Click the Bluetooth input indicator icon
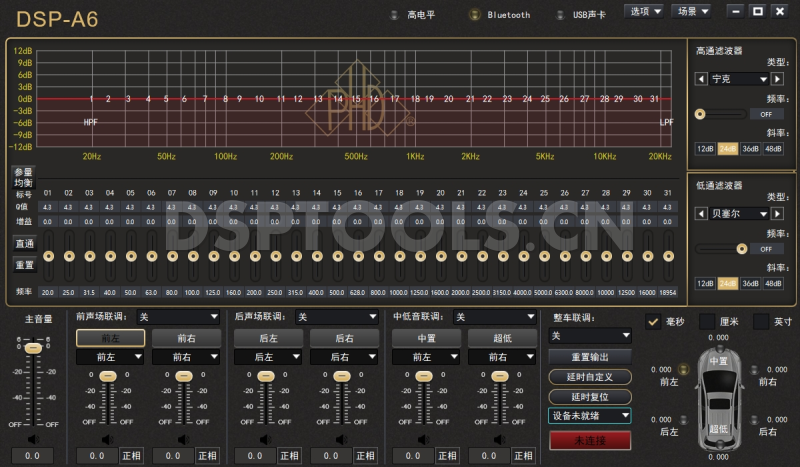The width and height of the screenshot is (800, 467). click(474, 15)
